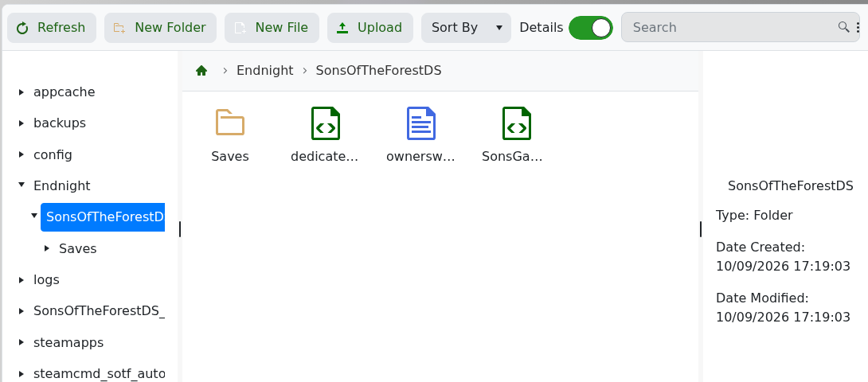The image size is (868, 382).
Task: Select highlighted SonsOfTheForestDS tree node
Action: pos(103,217)
